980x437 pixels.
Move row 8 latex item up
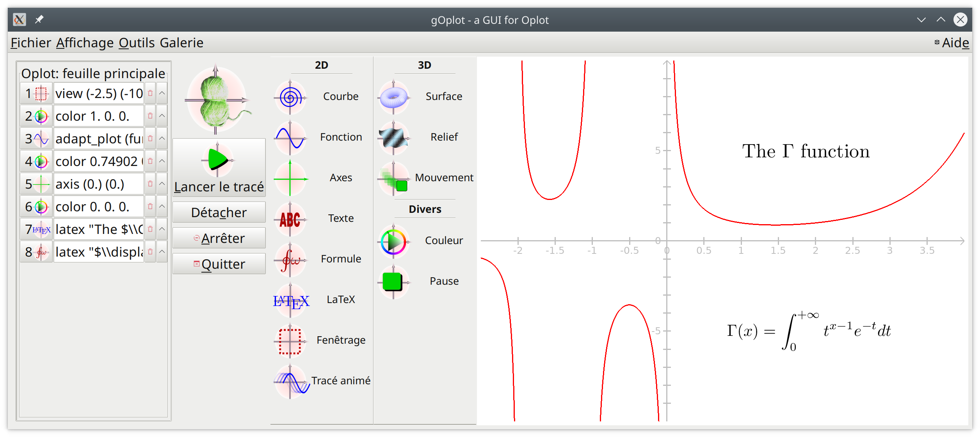coord(162,251)
